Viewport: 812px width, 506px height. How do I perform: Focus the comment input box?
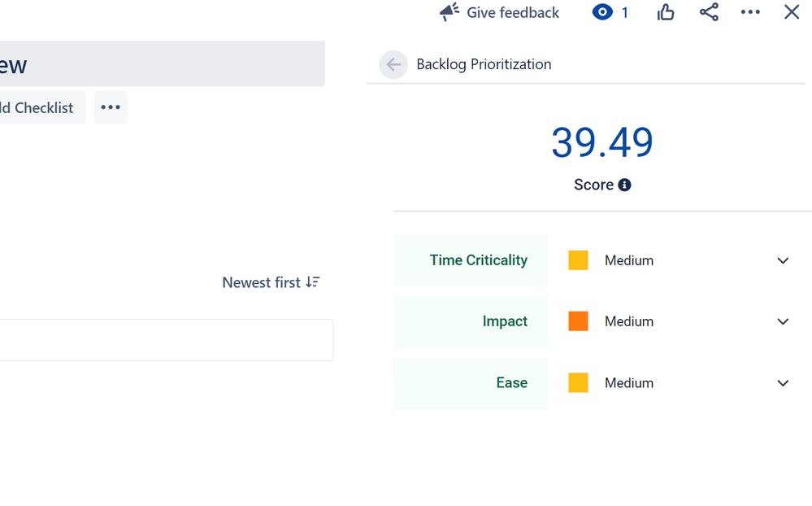coord(167,340)
